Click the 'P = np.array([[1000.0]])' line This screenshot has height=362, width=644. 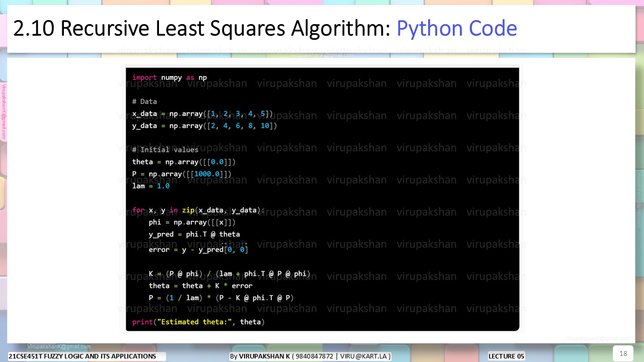point(182,174)
